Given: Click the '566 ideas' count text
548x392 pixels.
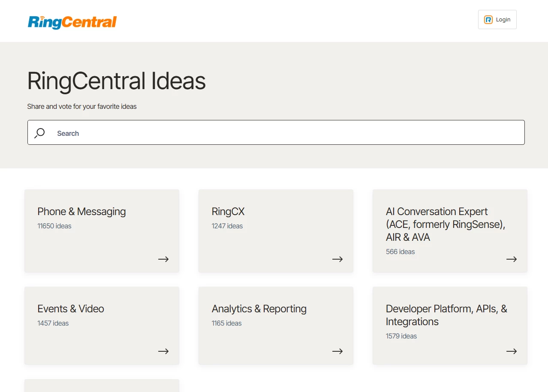Looking at the screenshot, I should (400, 252).
